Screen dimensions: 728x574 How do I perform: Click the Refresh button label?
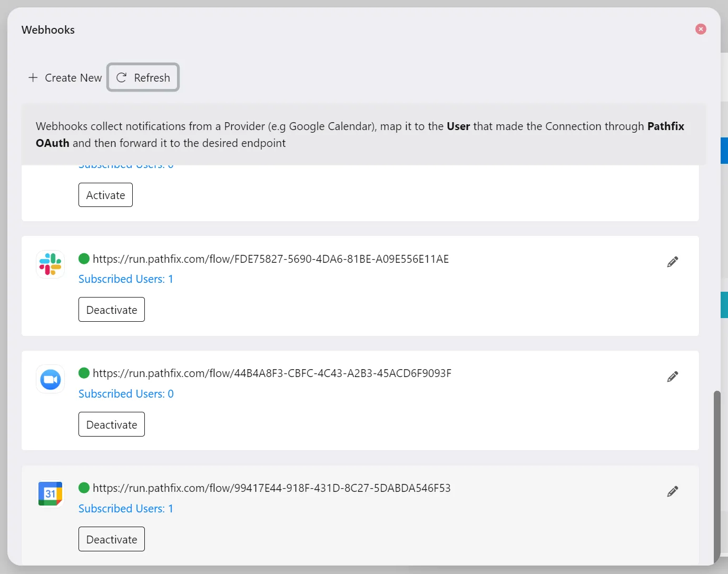point(152,77)
